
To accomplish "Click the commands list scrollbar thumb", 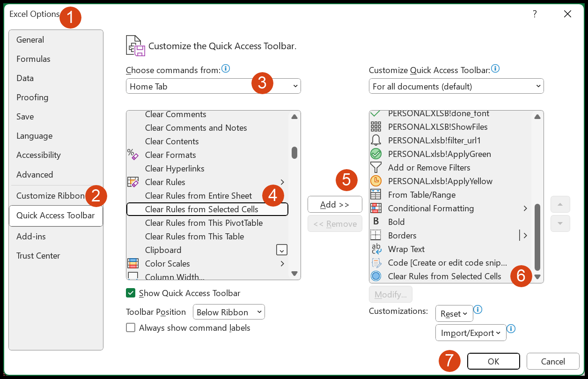I will (294, 153).
